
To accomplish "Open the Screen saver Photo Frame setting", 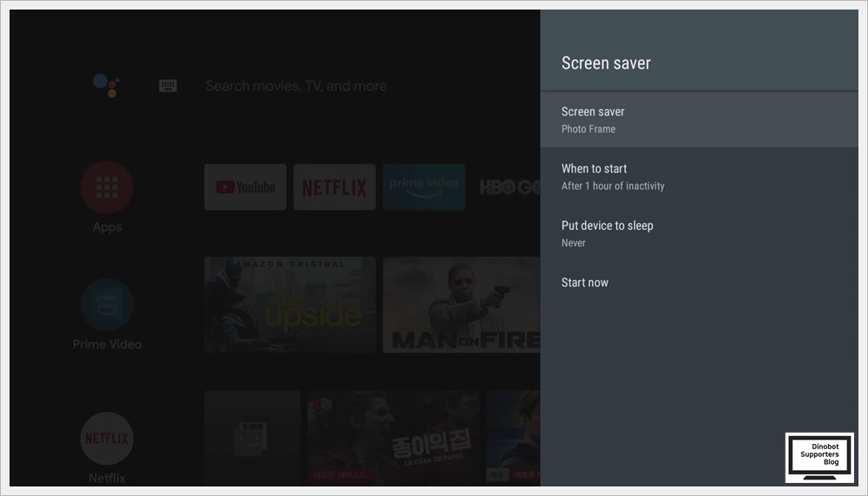I will pyautogui.click(x=699, y=120).
